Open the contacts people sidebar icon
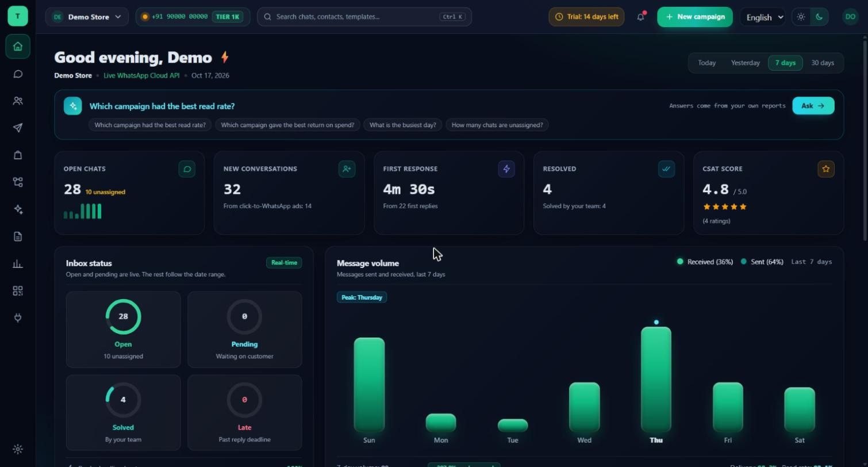The width and height of the screenshot is (868, 467). coord(18,101)
